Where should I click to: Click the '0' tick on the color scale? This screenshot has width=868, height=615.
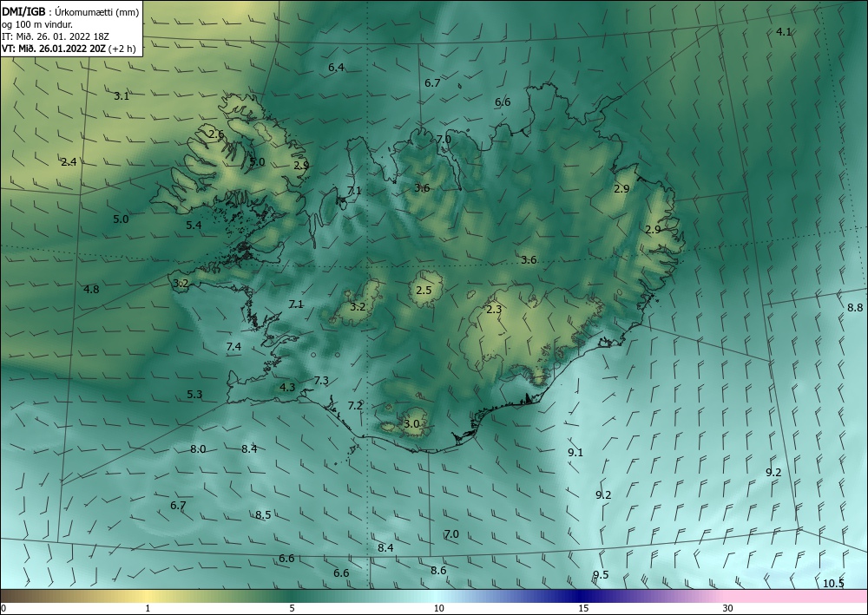(3, 608)
